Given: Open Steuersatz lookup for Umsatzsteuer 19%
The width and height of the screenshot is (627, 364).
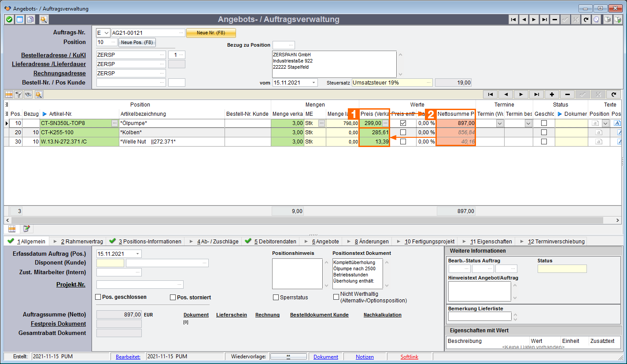Looking at the screenshot, I should (x=428, y=82).
